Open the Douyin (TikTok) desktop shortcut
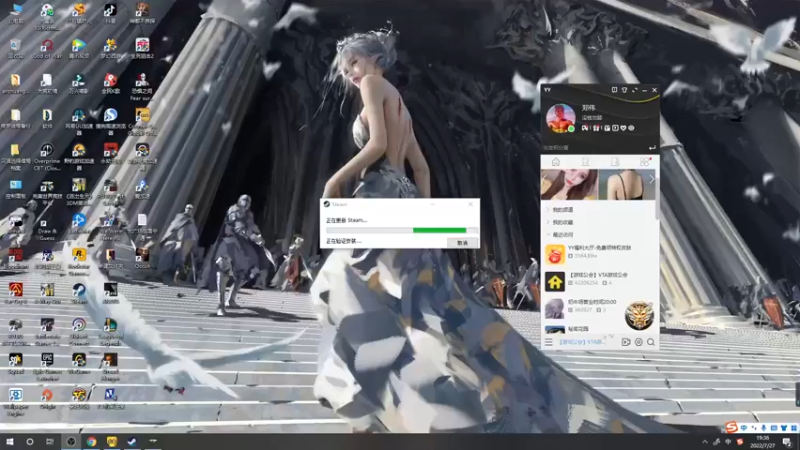 click(x=110, y=13)
